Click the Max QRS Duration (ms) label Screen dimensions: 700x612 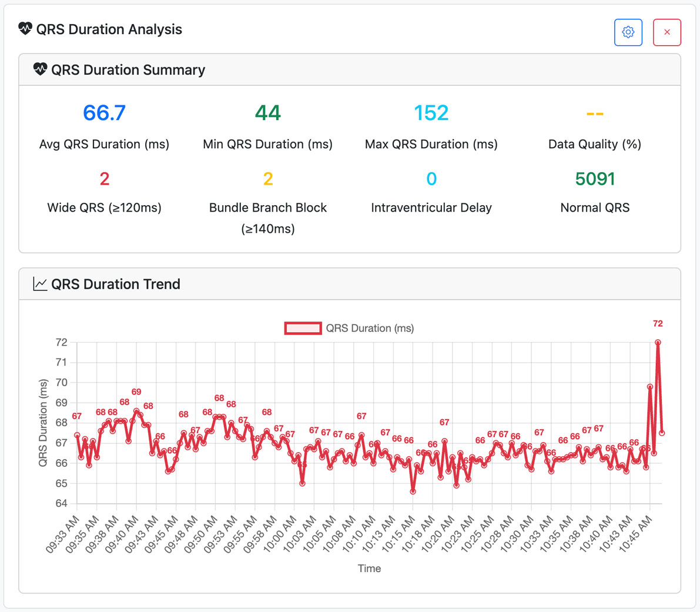tap(431, 144)
